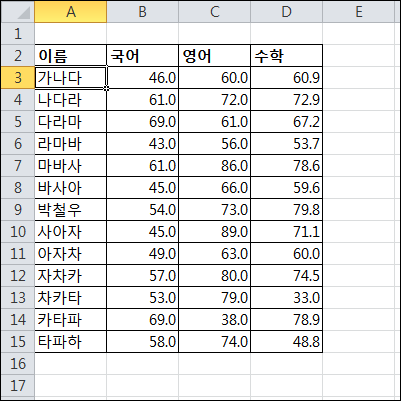
Task: Select row 9 header
Action: pyautogui.click(x=18, y=210)
